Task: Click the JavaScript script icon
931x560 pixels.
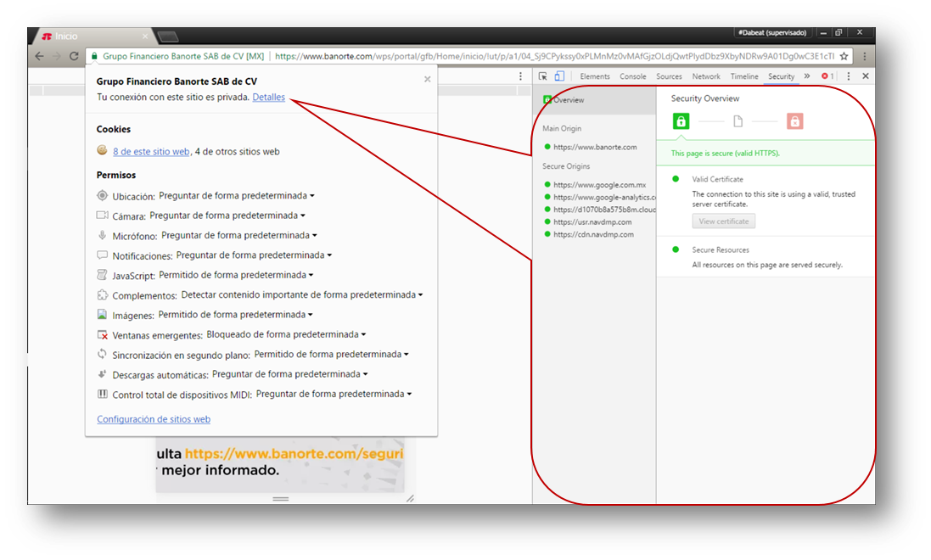Action: pos(102,275)
